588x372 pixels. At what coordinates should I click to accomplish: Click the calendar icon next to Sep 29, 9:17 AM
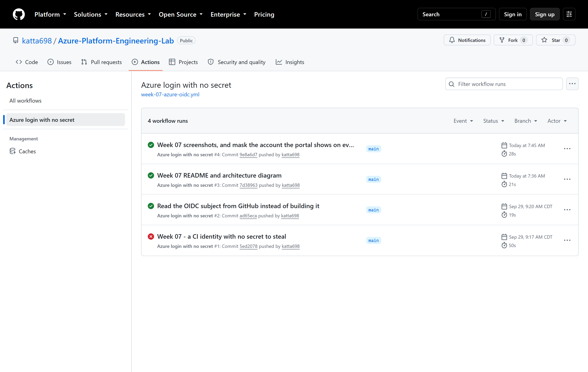(504, 237)
